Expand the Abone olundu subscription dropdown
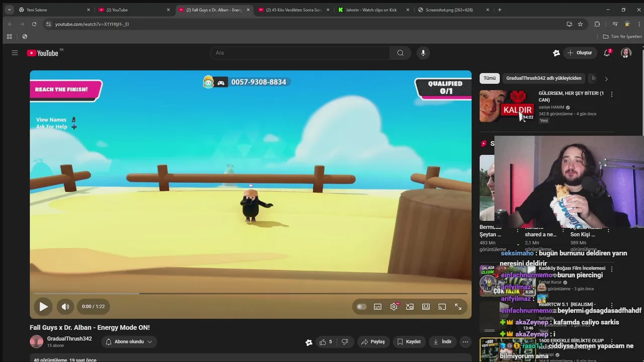This screenshot has height=362, width=644. coord(129,342)
